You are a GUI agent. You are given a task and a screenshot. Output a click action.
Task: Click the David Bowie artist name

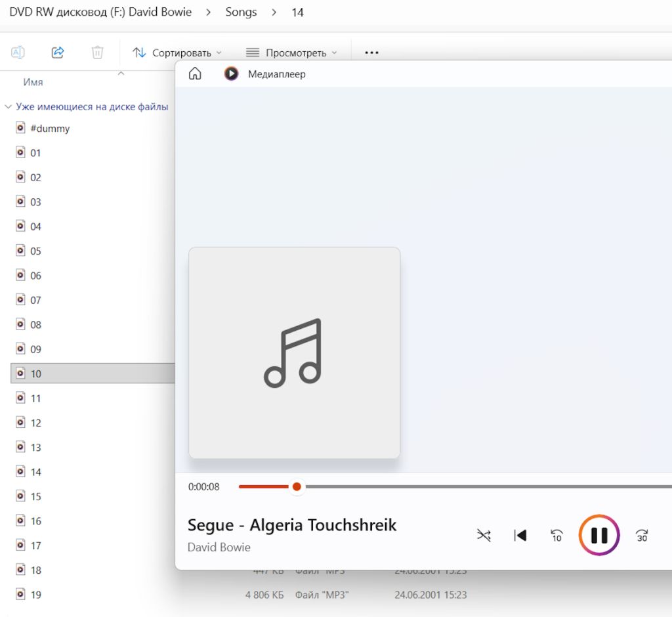click(219, 547)
